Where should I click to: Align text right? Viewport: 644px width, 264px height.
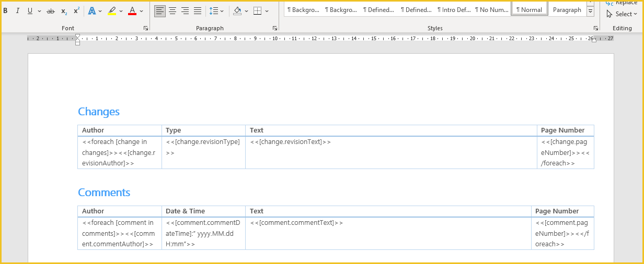(x=185, y=10)
